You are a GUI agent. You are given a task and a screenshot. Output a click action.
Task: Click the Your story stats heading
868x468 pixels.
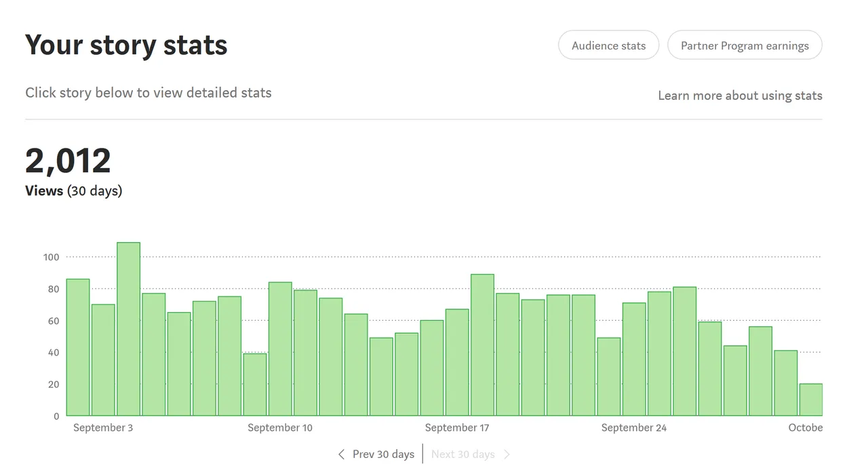(126, 45)
